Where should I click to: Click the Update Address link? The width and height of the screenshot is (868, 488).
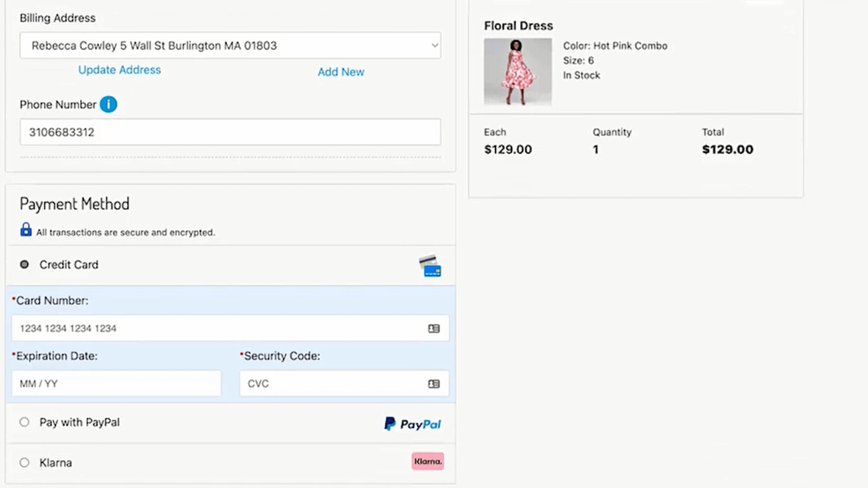(x=120, y=70)
